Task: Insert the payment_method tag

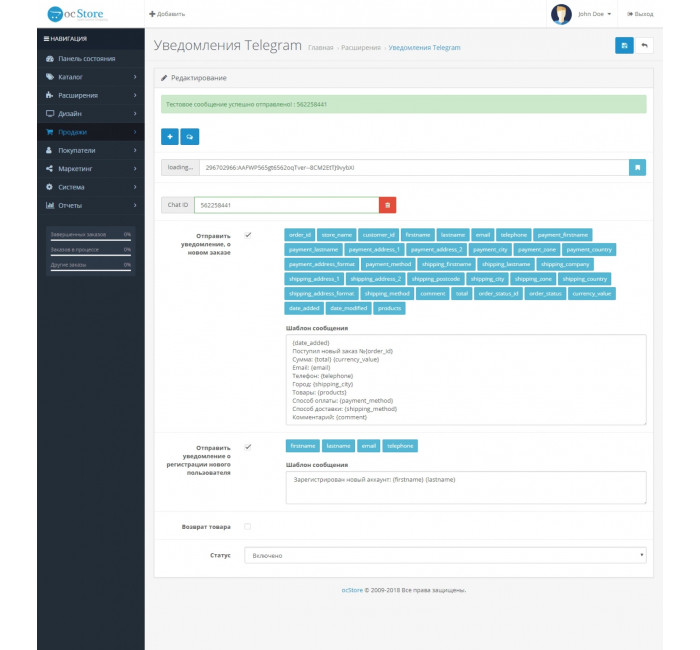Action: pos(388,264)
